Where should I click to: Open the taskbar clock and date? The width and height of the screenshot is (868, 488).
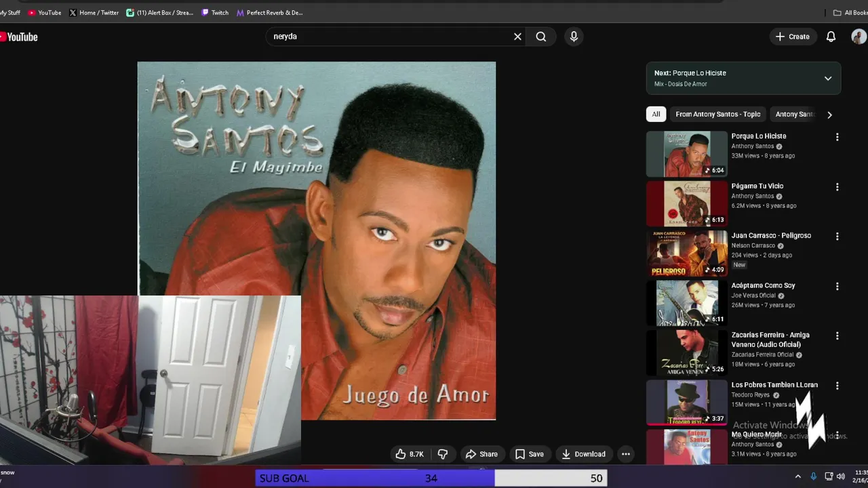(861, 476)
